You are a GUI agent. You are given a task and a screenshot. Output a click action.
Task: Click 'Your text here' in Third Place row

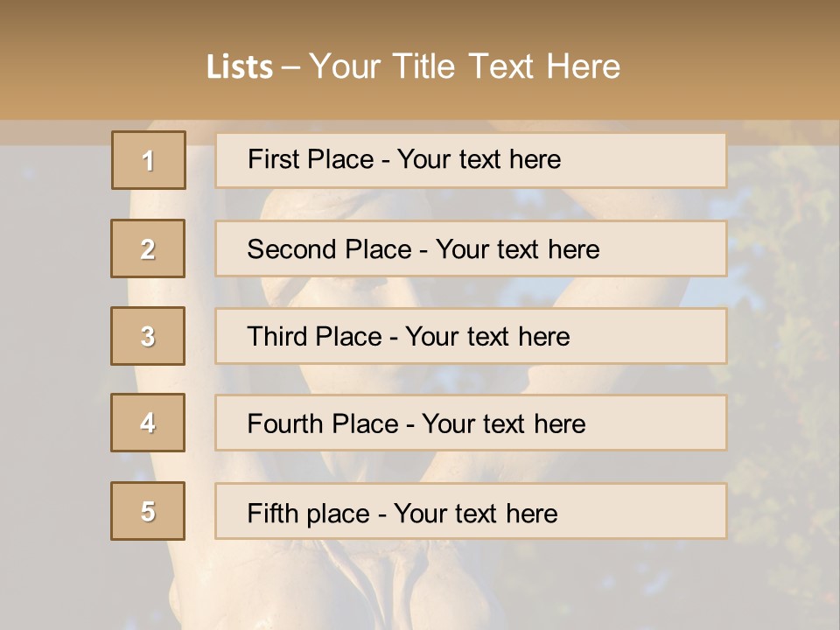coord(487,337)
